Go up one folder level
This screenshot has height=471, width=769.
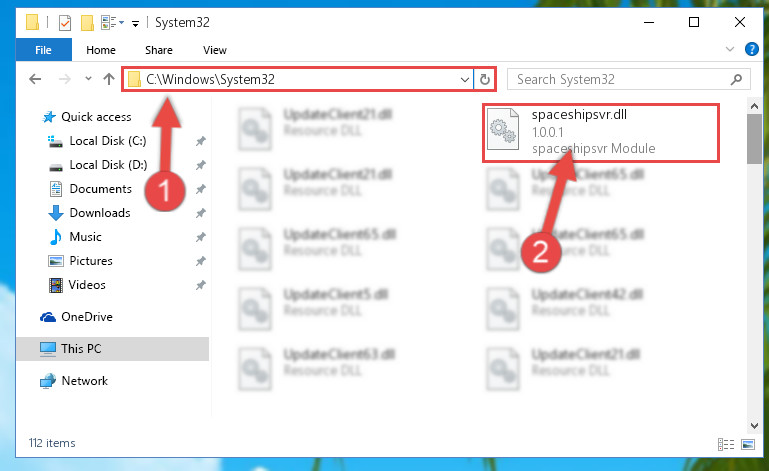click(109, 79)
